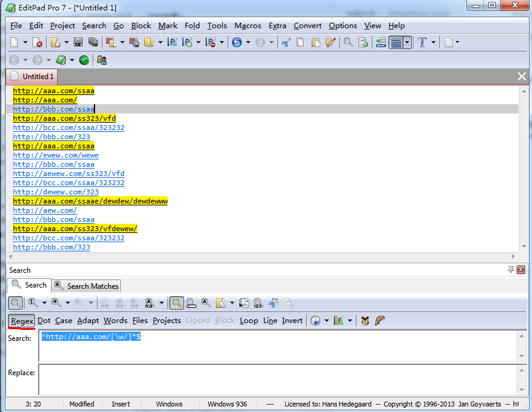Click the Open Project icon
The height and width of the screenshot is (412, 532).
tap(110, 42)
